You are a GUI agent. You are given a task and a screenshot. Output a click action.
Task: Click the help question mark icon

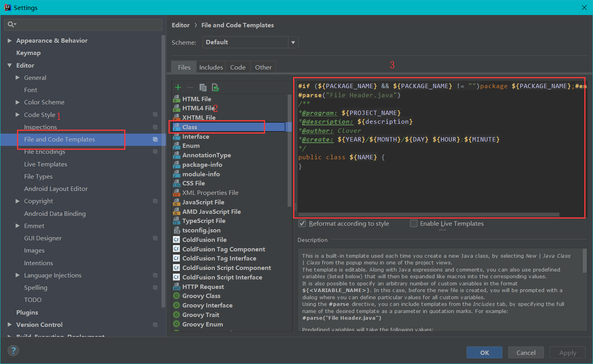tap(13, 351)
